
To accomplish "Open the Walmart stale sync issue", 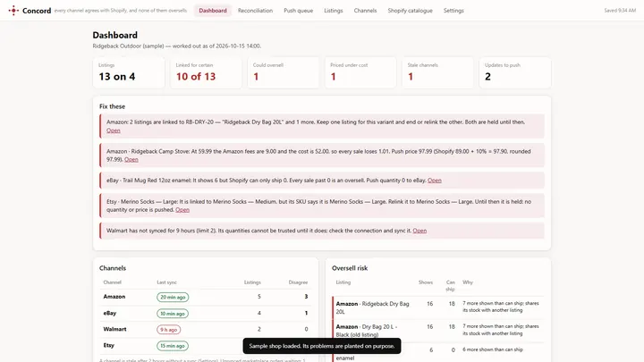I will coord(419,231).
